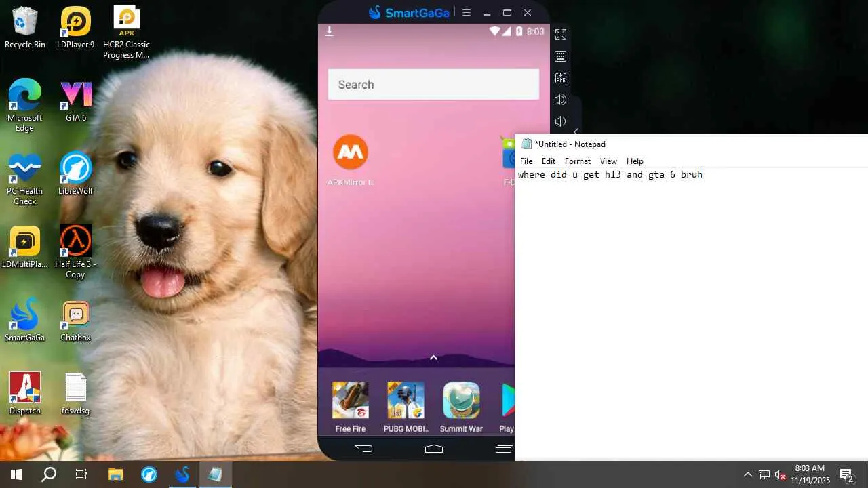This screenshot has width=868, height=488.
Task: Select the Chatbox desktop shortcut
Action: (x=75, y=321)
